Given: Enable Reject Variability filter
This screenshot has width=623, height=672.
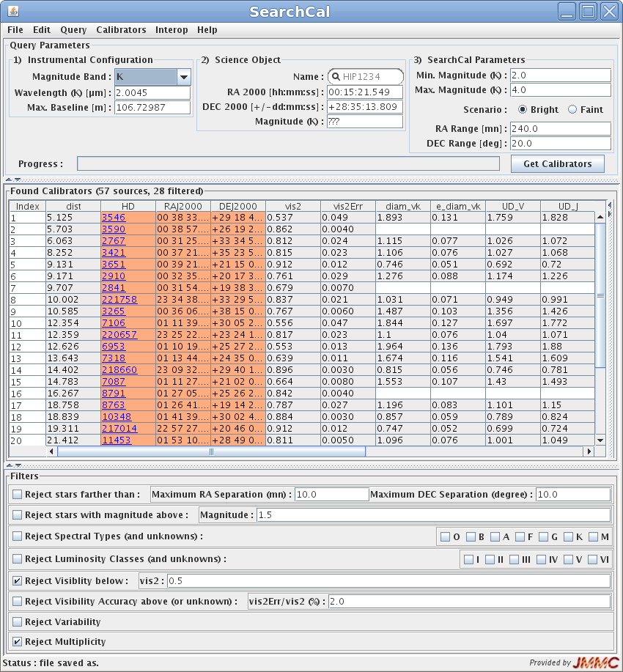Looking at the screenshot, I should point(17,622).
